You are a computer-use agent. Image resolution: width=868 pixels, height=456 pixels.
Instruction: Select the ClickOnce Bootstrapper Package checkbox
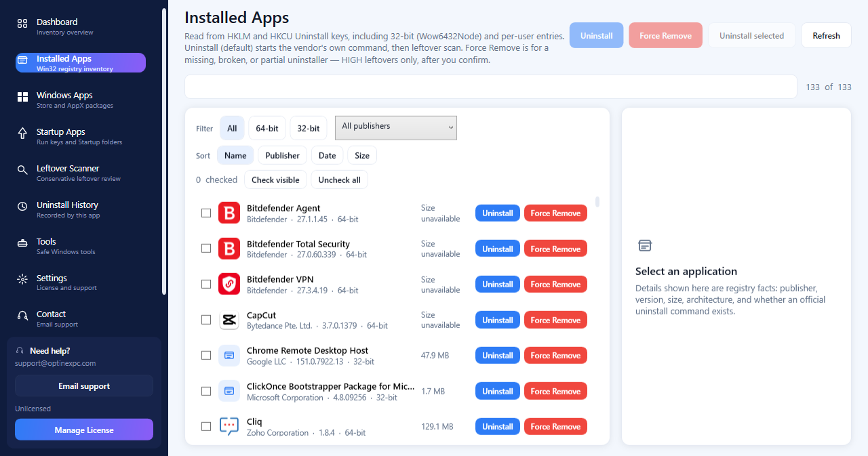click(206, 391)
